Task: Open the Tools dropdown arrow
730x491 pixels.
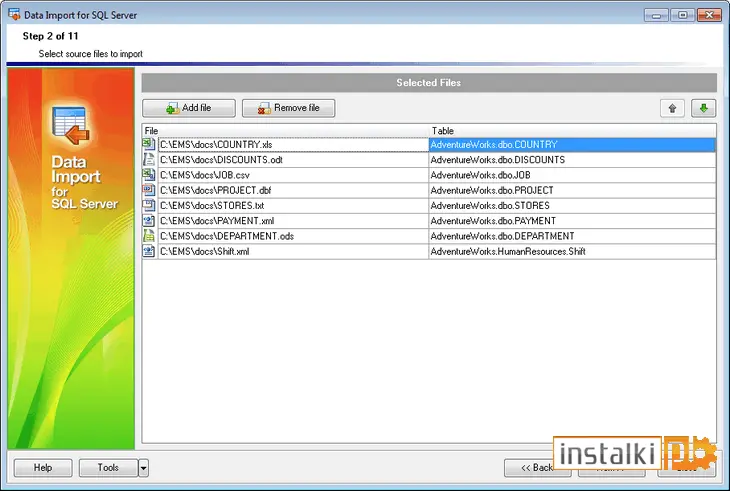Action: (x=143, y=468)
